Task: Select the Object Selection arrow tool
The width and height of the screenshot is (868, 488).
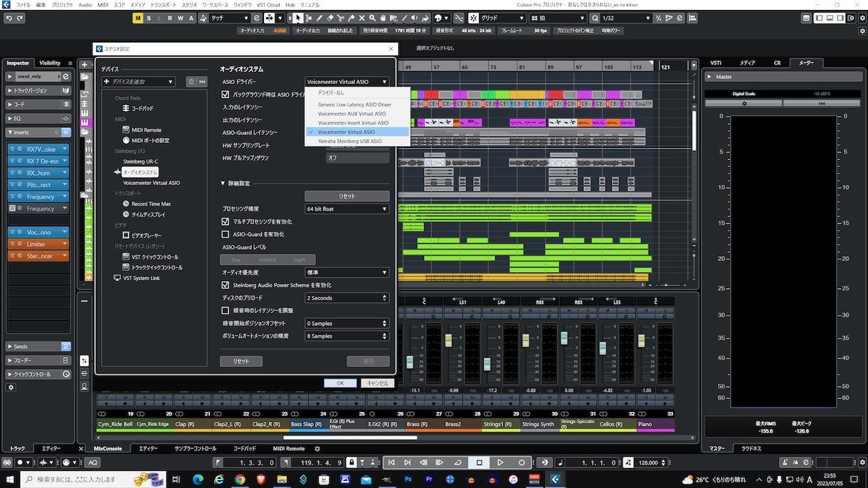Action: [x=299, y=18]
